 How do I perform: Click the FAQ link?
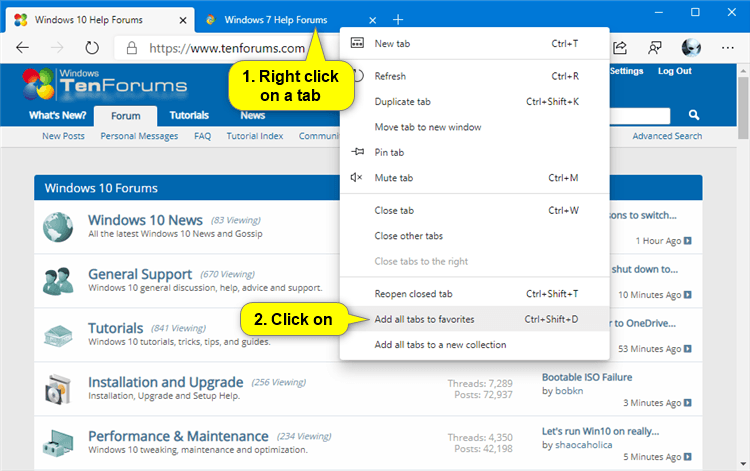(x=202, y=136)
